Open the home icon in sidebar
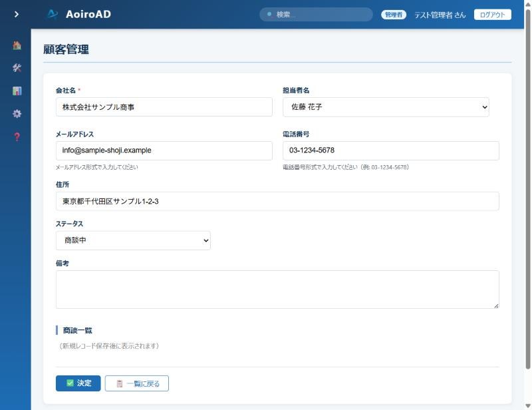 17,45
